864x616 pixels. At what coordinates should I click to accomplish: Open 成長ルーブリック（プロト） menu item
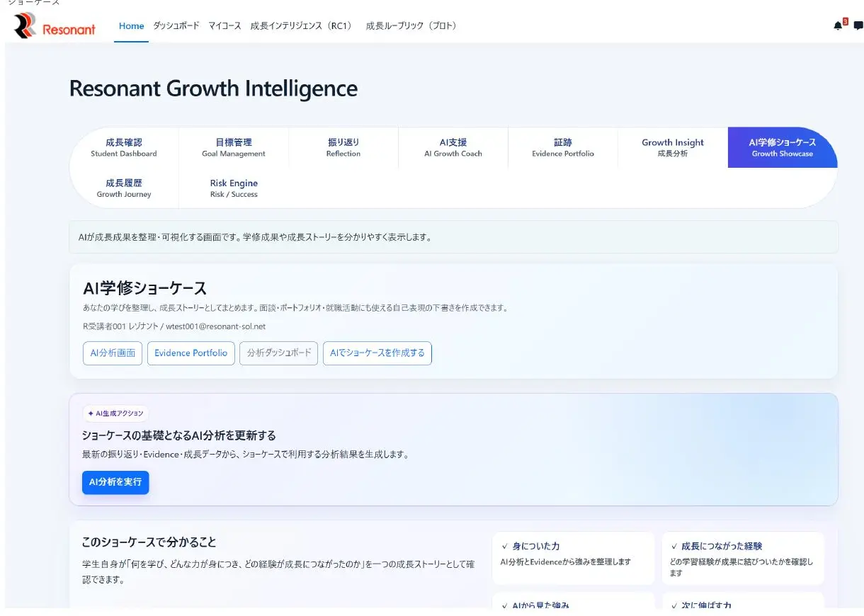(x=413, y=26)
